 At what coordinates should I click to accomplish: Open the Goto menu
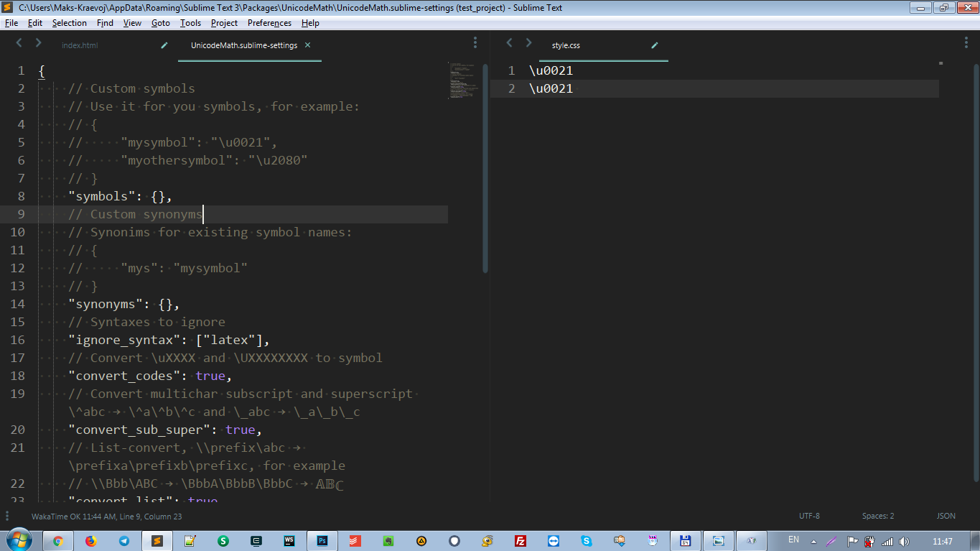pyautogui.click(x=160, y=23)
